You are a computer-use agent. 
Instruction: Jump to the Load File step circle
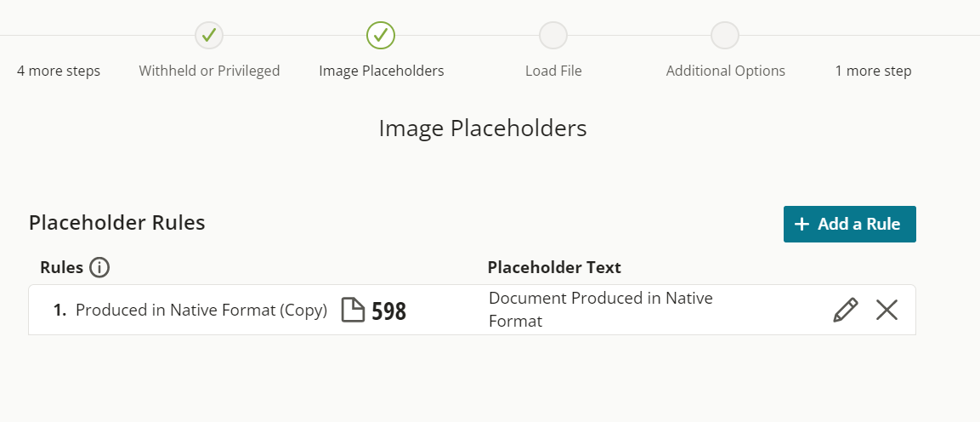pyautogui.click(x=553, y=35)
